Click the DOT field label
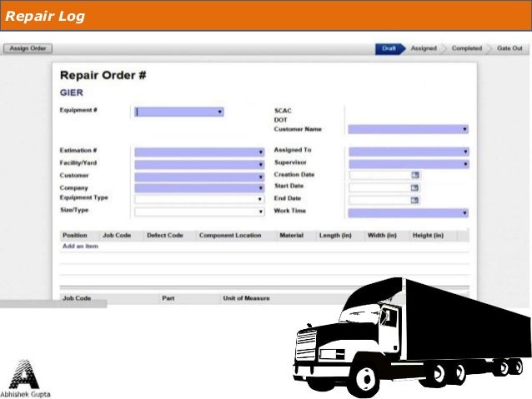 point(280,120)
